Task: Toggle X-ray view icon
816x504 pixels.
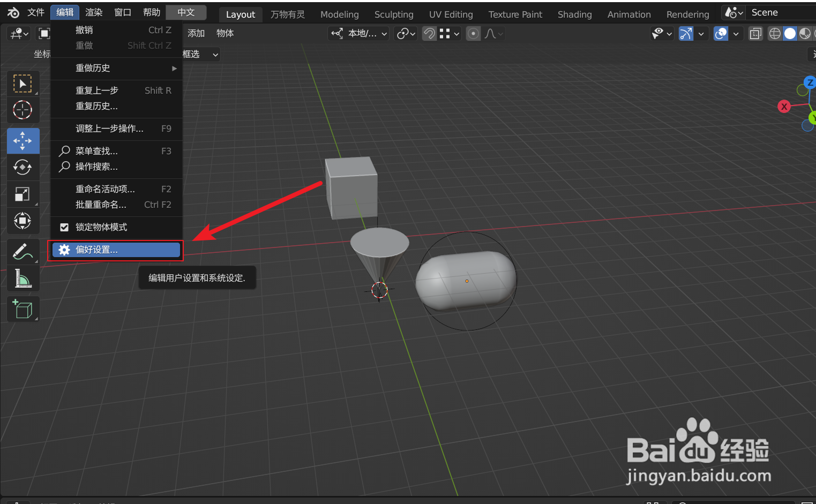Action: pos(755,34)
